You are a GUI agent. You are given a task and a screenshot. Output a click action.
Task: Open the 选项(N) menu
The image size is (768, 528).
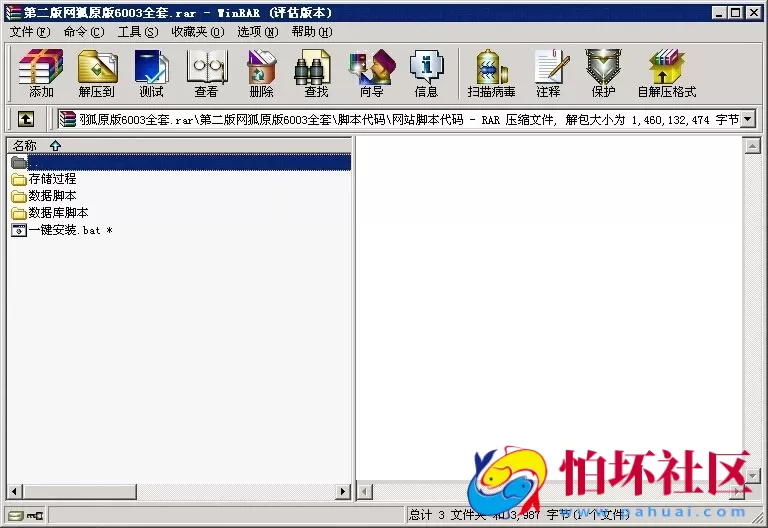pyautogui.click(x=258, y=32)
